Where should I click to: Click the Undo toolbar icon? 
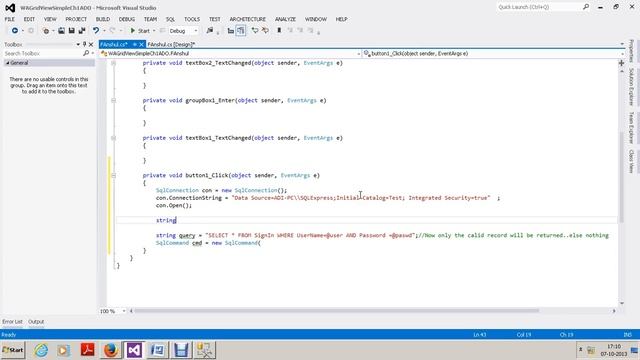point(96,31)
